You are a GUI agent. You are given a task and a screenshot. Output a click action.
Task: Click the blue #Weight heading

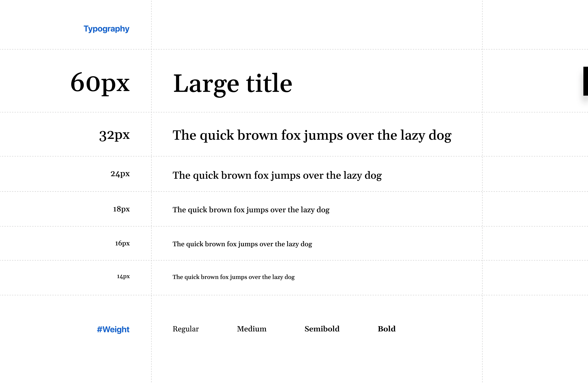pyautogui.click(x=113, y=329)
